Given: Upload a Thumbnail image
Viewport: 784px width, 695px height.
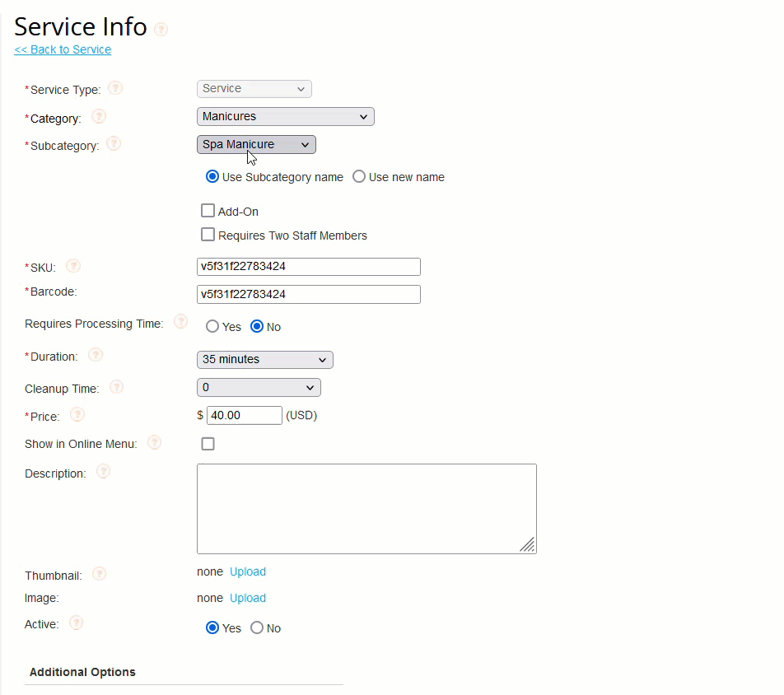Looking at the screenshot, I should tap(247, 571).
